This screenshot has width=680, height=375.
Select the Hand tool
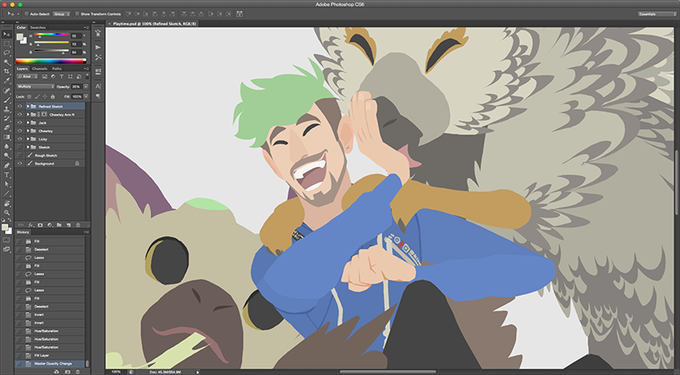(x=7, y=203)
